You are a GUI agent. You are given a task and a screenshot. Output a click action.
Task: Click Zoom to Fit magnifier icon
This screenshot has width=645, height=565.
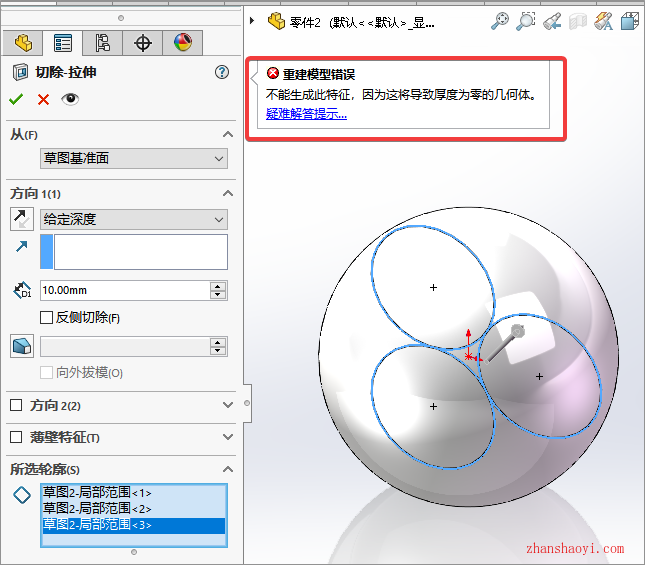[x=500, y=21]
